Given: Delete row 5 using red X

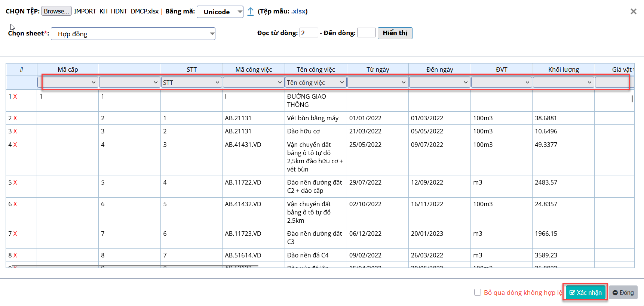Looking at the screenshot, I should pos(15,182).
